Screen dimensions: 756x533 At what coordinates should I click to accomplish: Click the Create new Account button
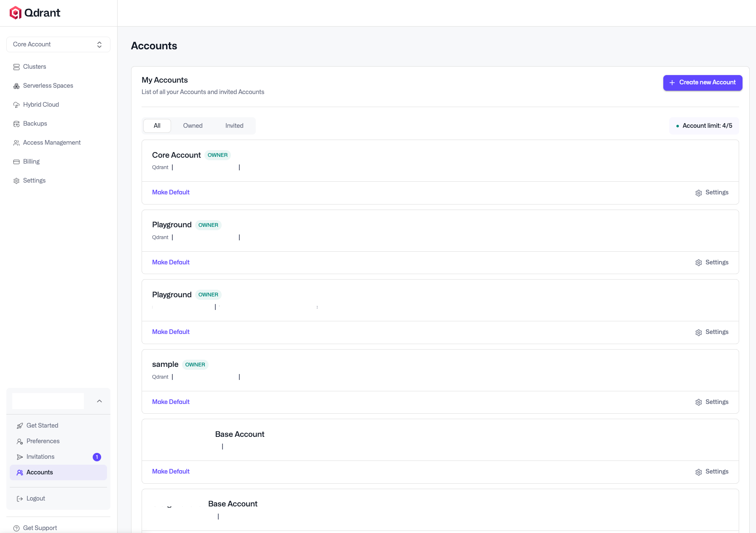(x=702, y=83)
